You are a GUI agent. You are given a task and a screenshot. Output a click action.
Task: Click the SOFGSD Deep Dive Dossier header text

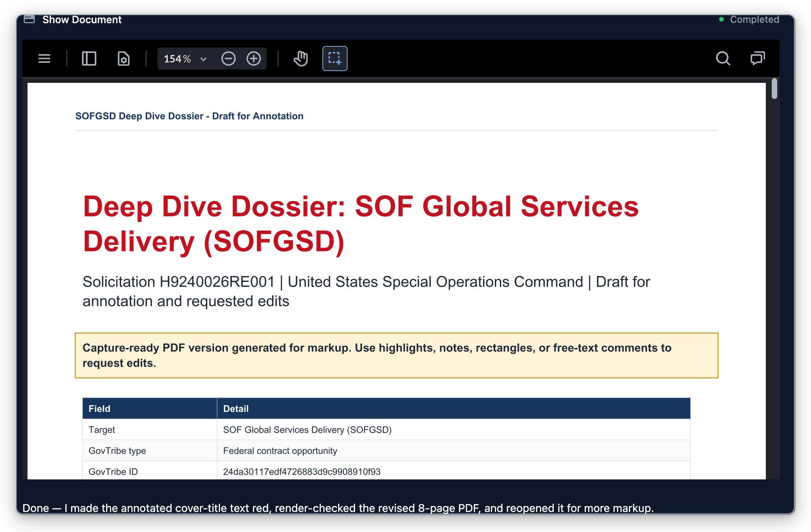click(x=189, y=116)
